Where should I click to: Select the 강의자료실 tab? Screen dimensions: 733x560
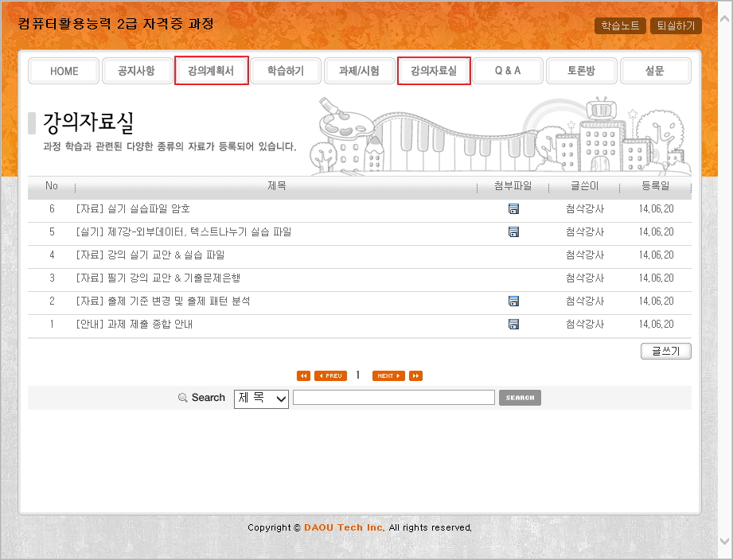pyautogui.click(x=434, y=71)
